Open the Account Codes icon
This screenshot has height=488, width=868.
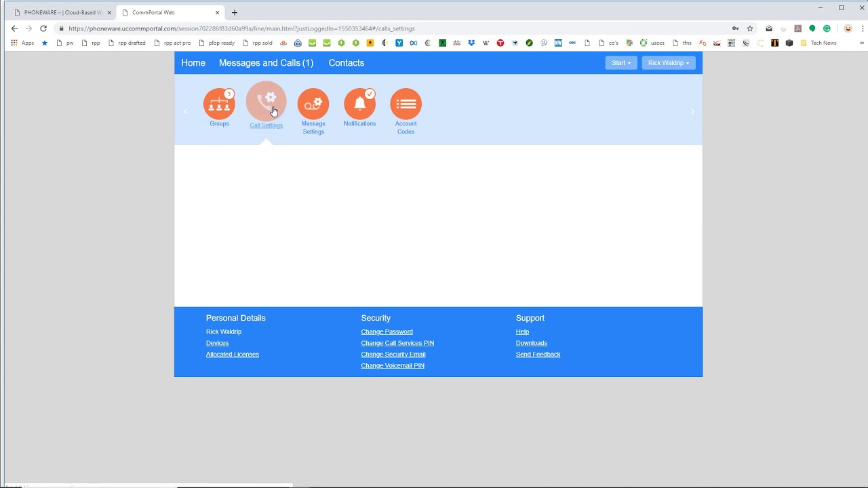(x=406, y=104)
